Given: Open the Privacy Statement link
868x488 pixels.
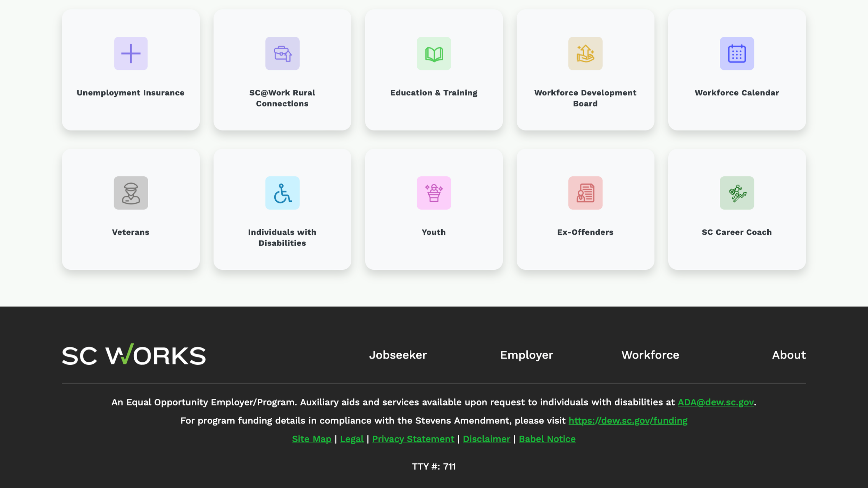Looking at the screenshot, I should pos(413,439).
